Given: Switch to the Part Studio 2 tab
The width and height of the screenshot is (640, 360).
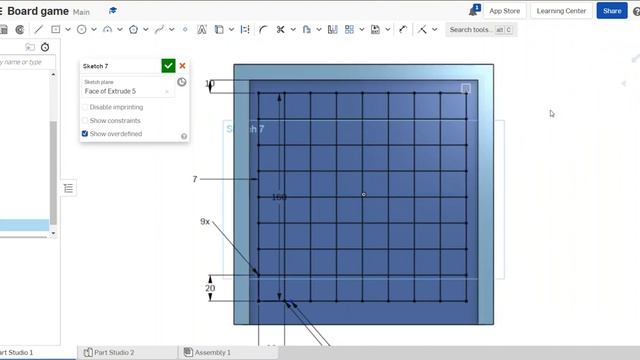Looking at the screenshot, I should click(127, 352).
